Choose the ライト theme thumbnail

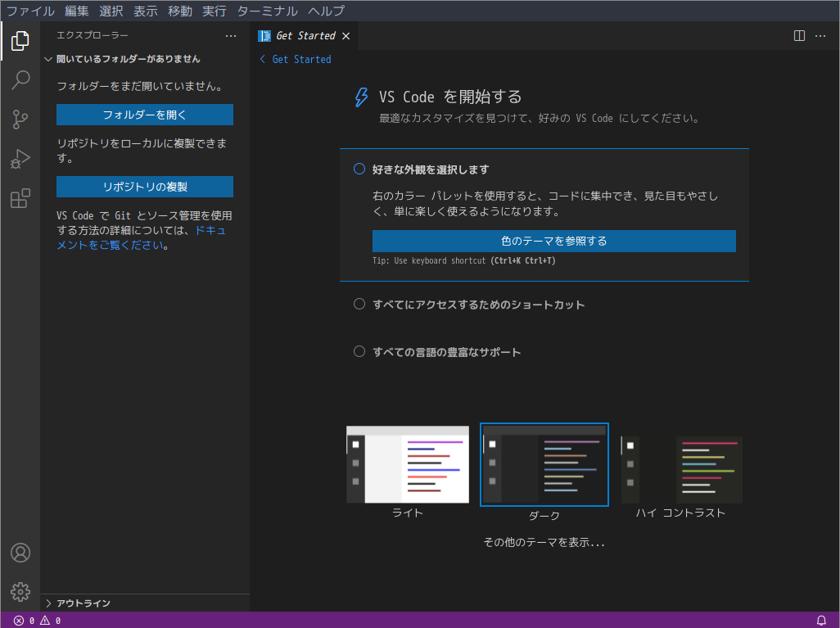[x=408, y=464]
